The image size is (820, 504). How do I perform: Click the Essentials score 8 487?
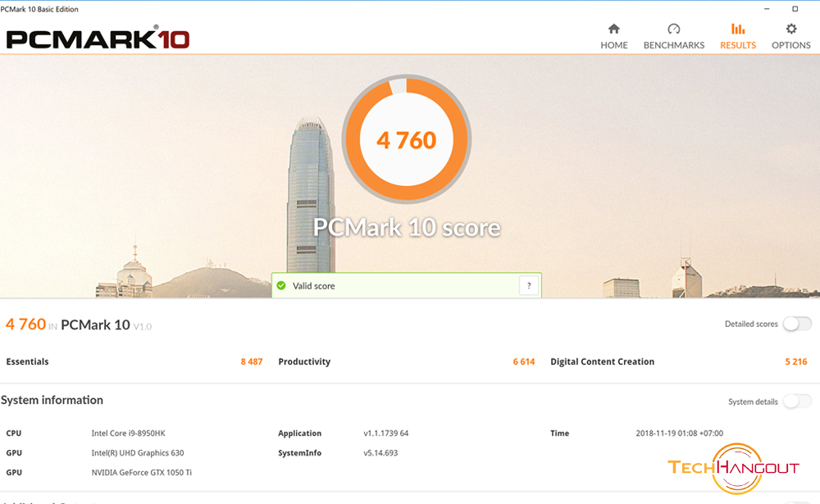[252, 361]
